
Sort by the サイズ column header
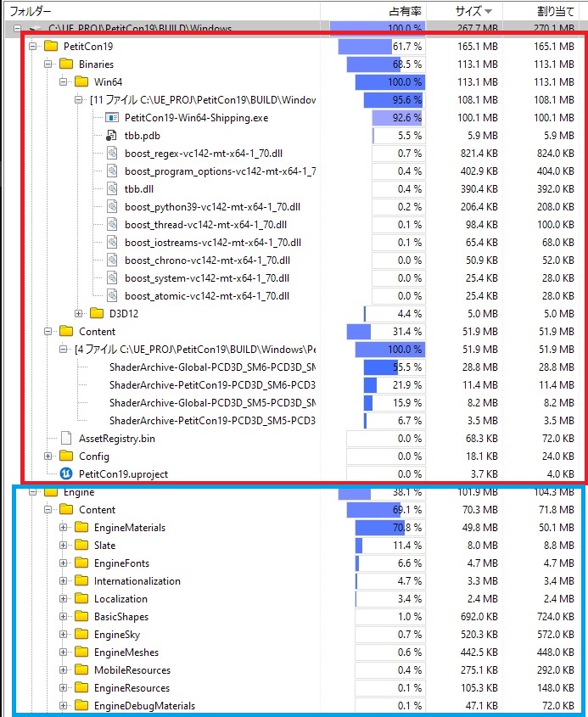tap(465, 10)
